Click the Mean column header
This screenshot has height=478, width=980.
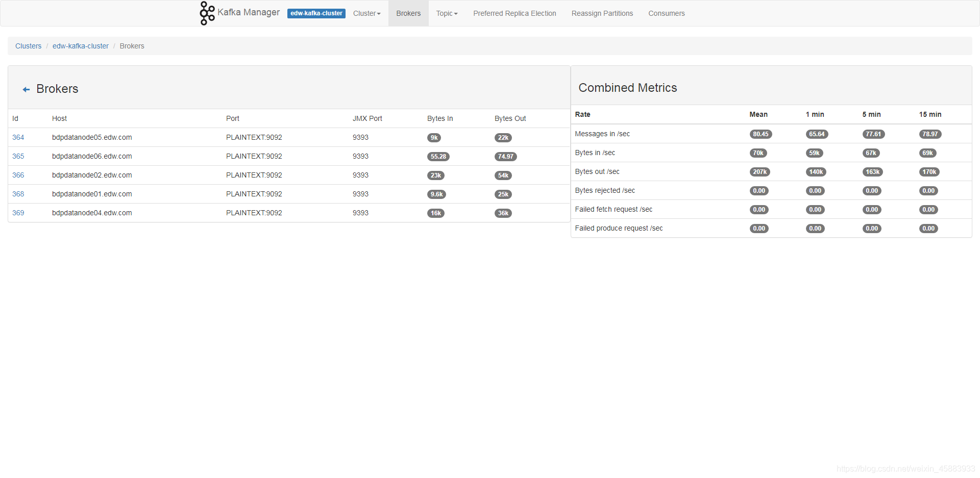coord(758,114)
